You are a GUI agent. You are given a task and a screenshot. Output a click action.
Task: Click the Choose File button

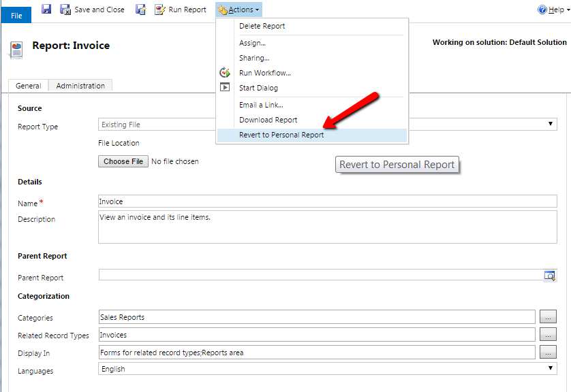tap(123, 161)
